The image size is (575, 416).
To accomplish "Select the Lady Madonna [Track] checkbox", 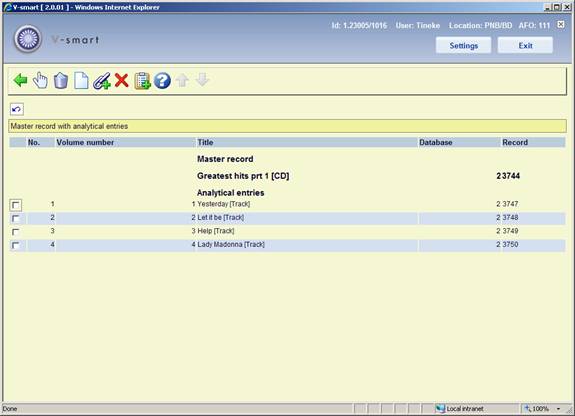I will coord(16,245).
